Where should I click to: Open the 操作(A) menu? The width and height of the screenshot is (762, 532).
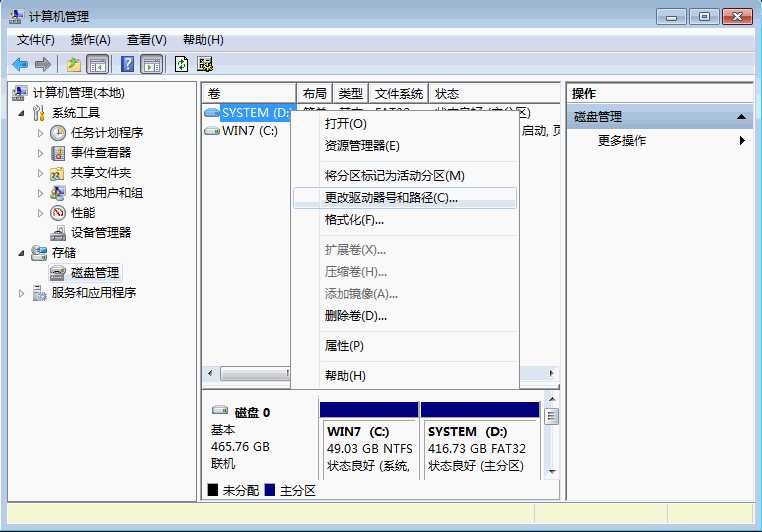click(x=90, y=40)
